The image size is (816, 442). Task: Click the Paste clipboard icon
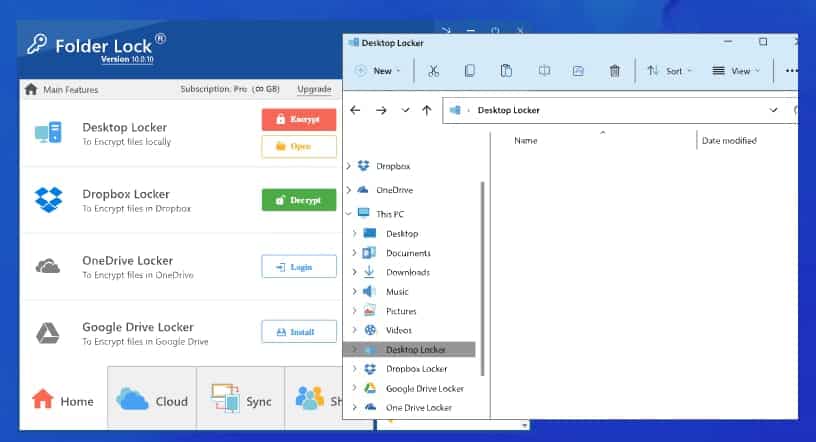point(506,71)
